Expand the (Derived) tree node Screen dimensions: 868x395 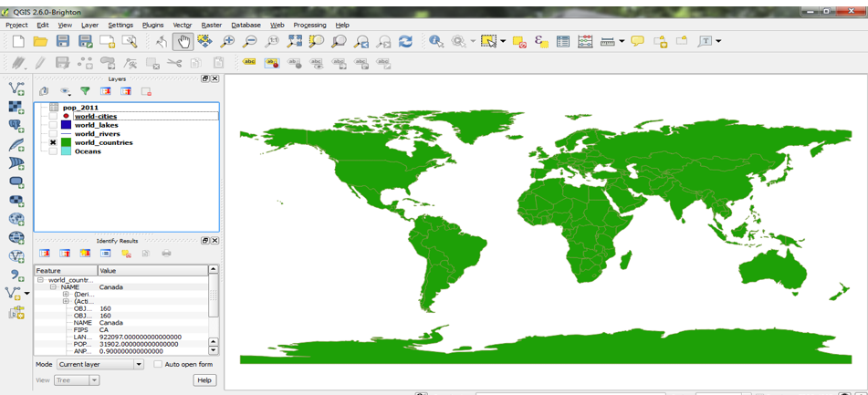coord(66,295)
